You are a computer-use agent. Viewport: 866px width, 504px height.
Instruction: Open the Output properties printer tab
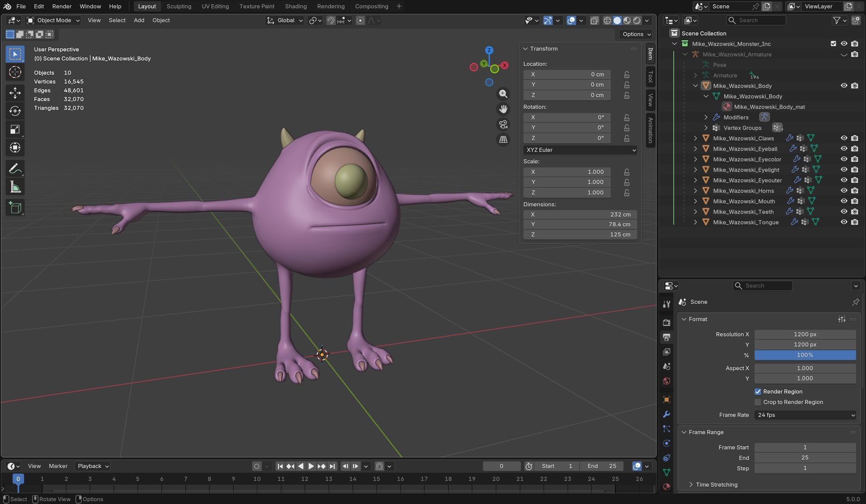pos(667,337)
